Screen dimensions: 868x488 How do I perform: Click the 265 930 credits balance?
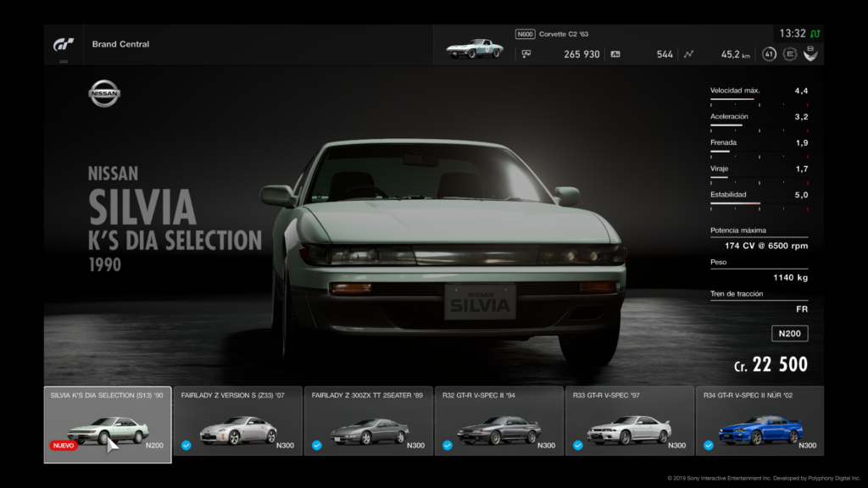[581, 54]
